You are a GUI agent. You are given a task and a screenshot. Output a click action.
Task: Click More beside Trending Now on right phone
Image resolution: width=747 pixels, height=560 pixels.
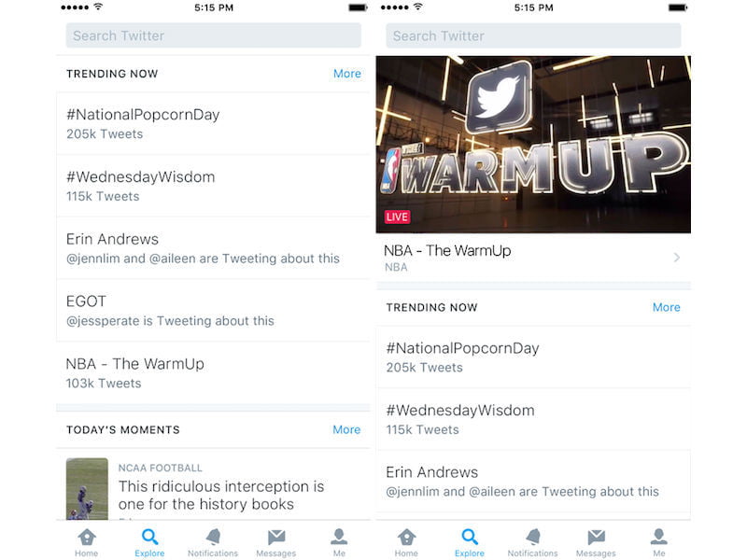pos(667,307)
